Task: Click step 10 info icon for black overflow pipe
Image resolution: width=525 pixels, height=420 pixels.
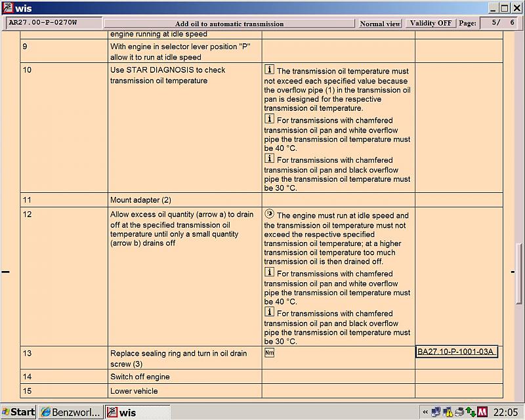Action: (269, 158)
